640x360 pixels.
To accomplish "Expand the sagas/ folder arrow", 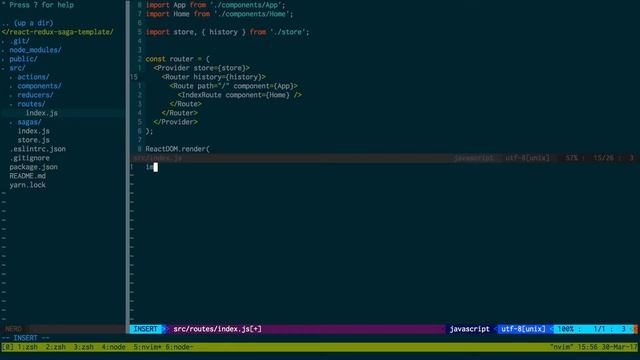I will tap(11, 122).
